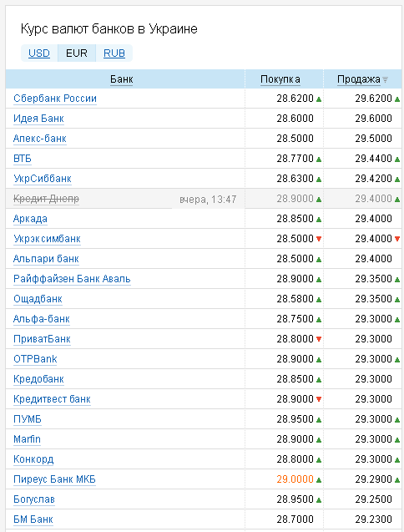Click green up arrow next to Сбербанк России buy rate
404x532 pixels.
coord(319,99)
